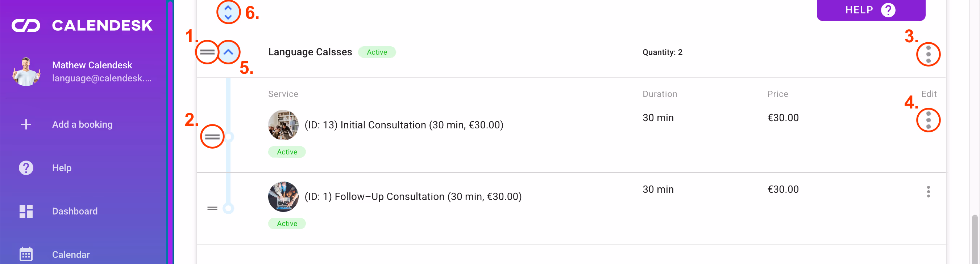Collapse the Language Calsses category chevron
This screenshot has height=264, width=980.
[228, 52]
